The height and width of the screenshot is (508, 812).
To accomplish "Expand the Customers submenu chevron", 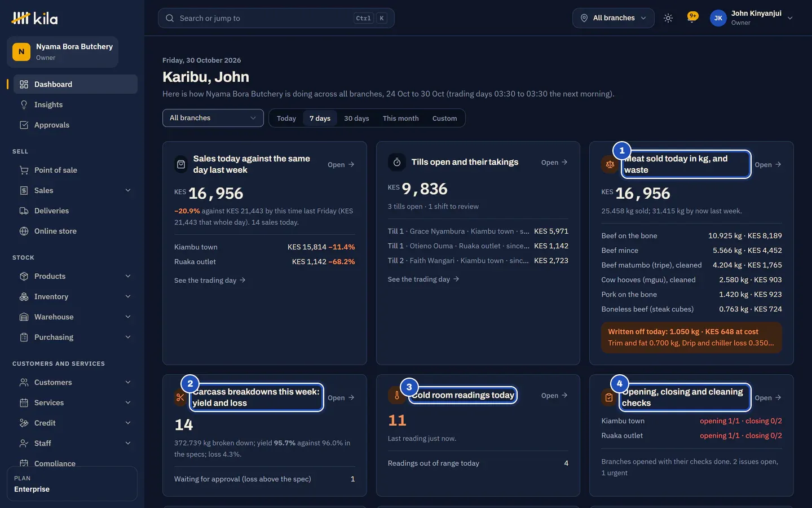I will coord(128,382).
